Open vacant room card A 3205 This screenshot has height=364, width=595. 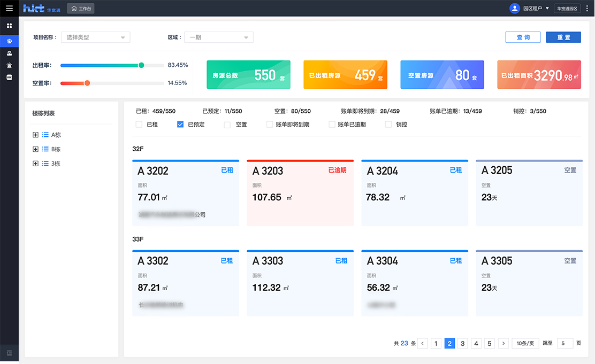point(529,193)
